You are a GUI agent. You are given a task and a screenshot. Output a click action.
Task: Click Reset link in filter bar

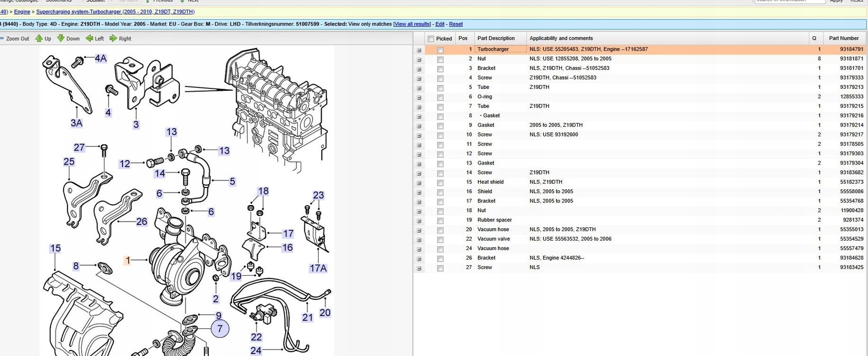coord(456,24)
